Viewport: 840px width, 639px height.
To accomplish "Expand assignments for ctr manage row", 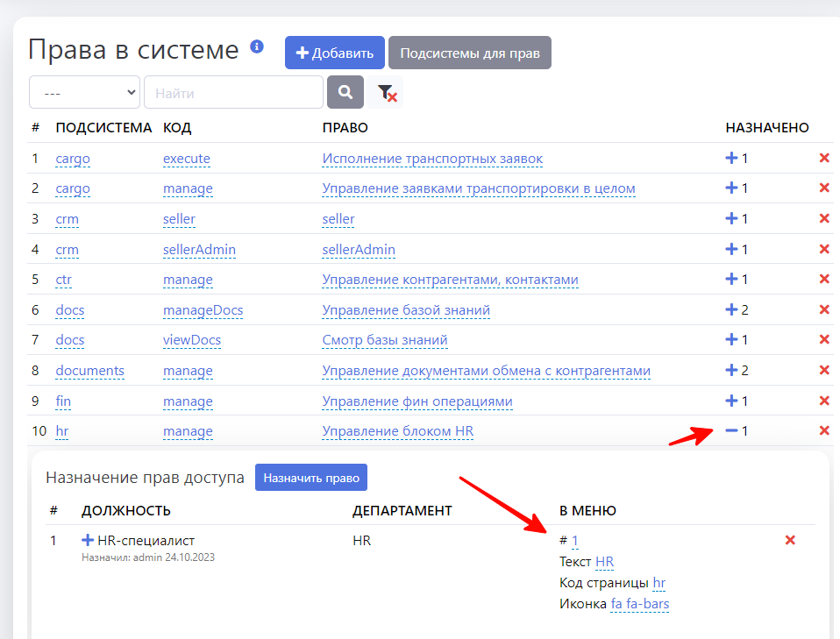I will pyautogui.click(x=731, y=279).
